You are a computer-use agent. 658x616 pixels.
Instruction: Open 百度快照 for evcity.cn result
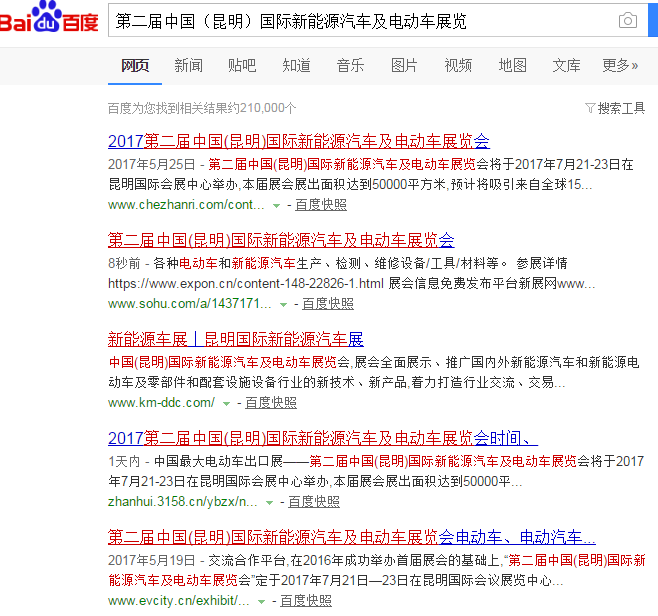(306, 601)
